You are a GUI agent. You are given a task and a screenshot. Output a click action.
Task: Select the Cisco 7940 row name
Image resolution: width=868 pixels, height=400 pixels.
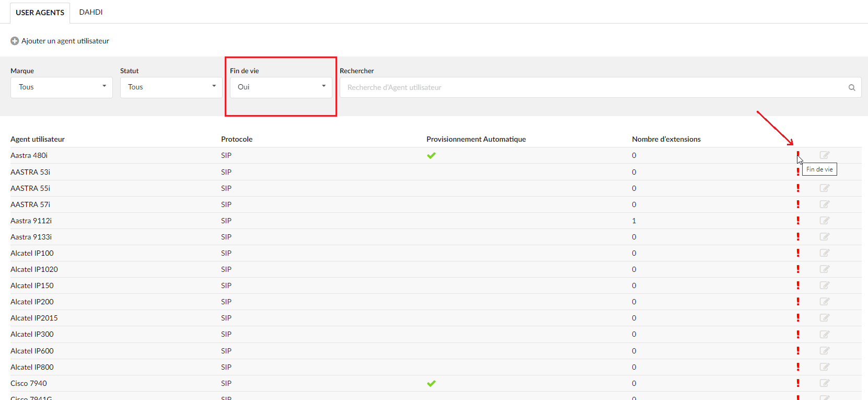[29, 383]
